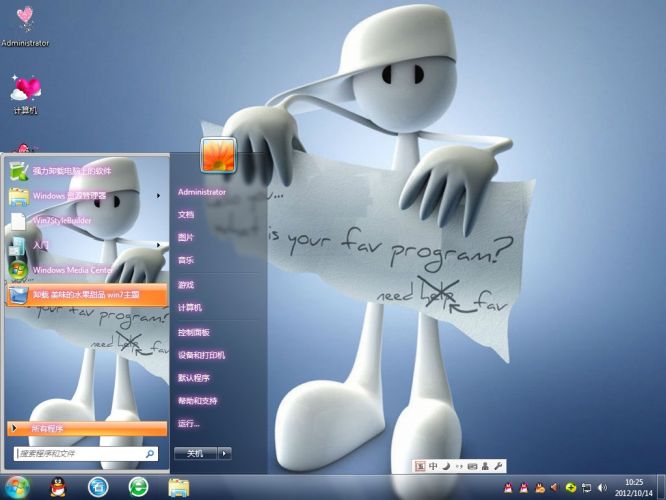This screenshot has height=500, width=666.
Task: Open Windows Media Center from Start menu
Action: tap(70, 270)
